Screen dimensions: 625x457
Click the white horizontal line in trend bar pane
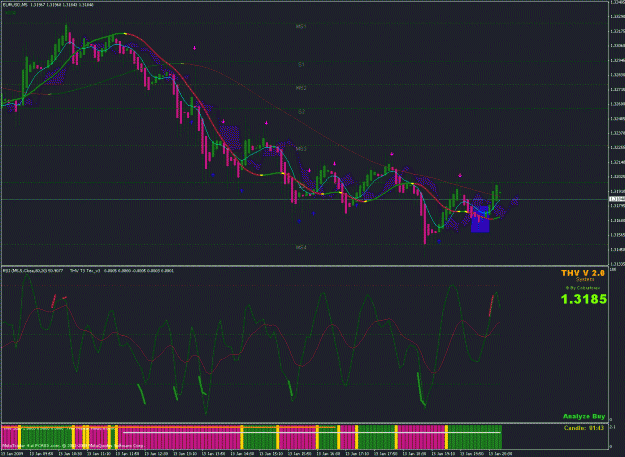pos(312,432)
